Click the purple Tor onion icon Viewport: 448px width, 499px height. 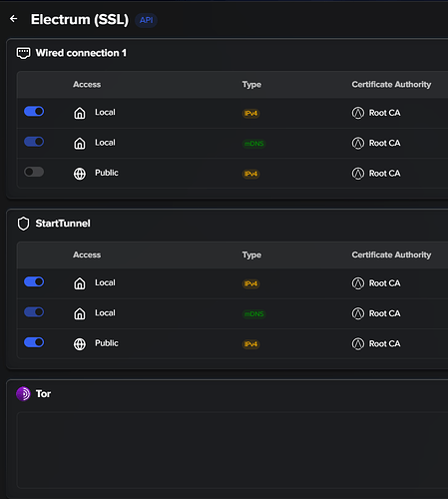tap(23, 394)
